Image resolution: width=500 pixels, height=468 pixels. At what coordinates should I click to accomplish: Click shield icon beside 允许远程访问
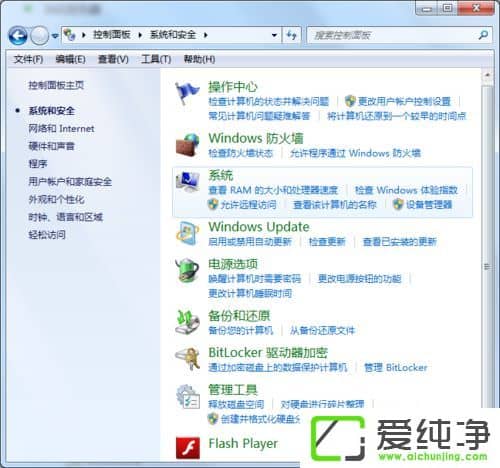[x=213, y=204]
